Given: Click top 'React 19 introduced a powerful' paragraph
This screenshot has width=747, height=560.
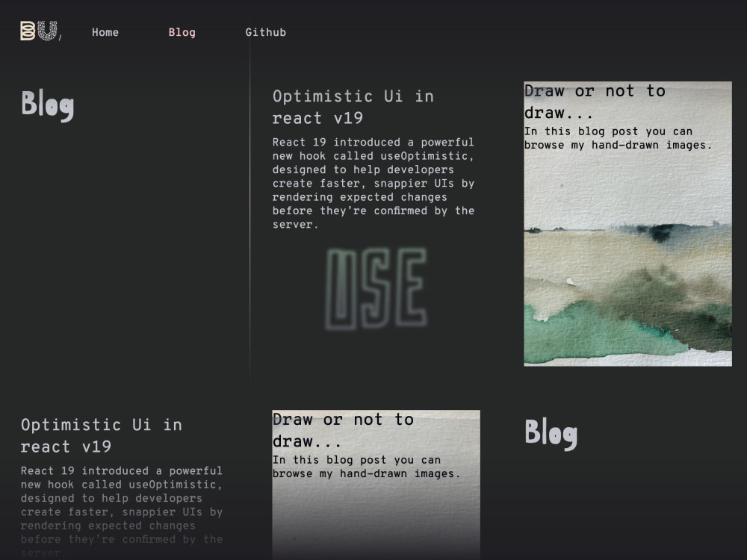Looking at the screenshot, I should tap(373, 184).
